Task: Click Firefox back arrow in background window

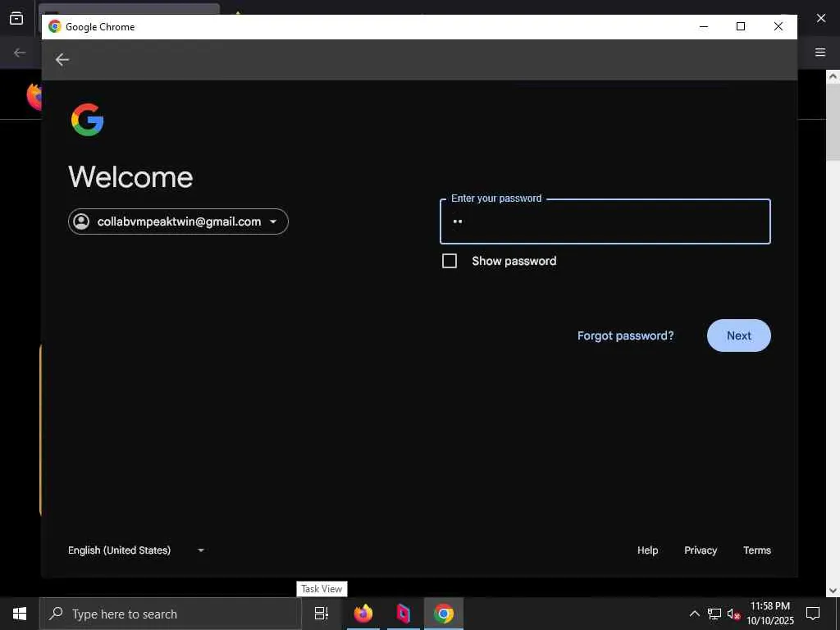Action: click(x=20, y=52)
